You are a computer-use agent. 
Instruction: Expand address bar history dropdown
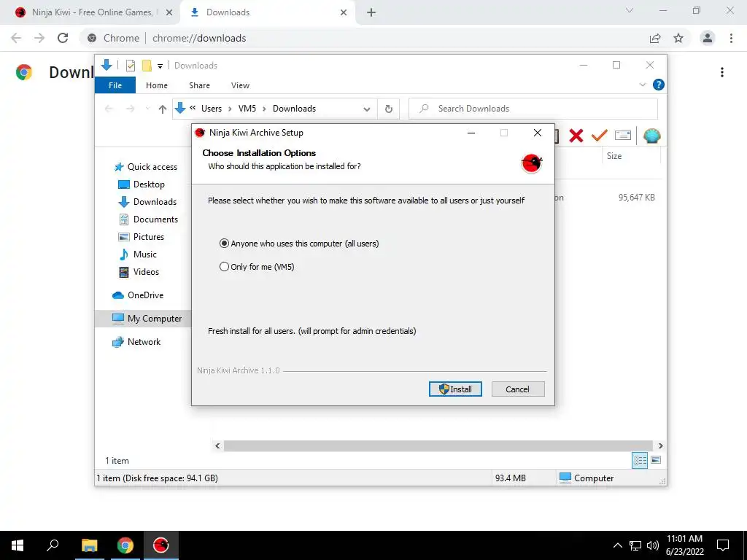pos(367,109)
